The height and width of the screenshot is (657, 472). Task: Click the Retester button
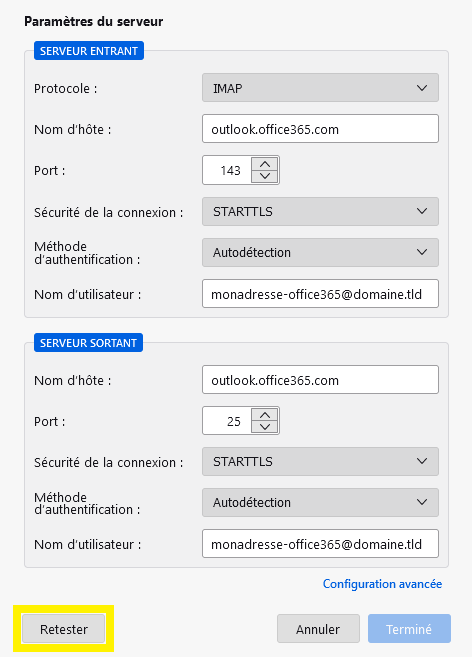tap(64, 629)
